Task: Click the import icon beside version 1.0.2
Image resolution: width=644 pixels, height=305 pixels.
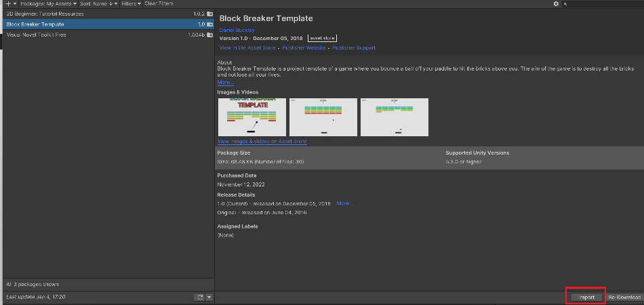Action: 210,14
